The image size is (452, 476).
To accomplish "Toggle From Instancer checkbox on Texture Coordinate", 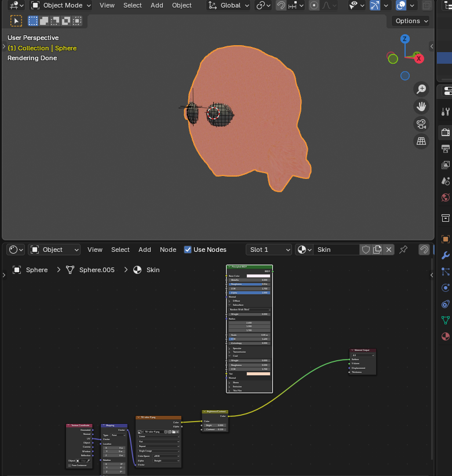I will [x=70, y=466].
